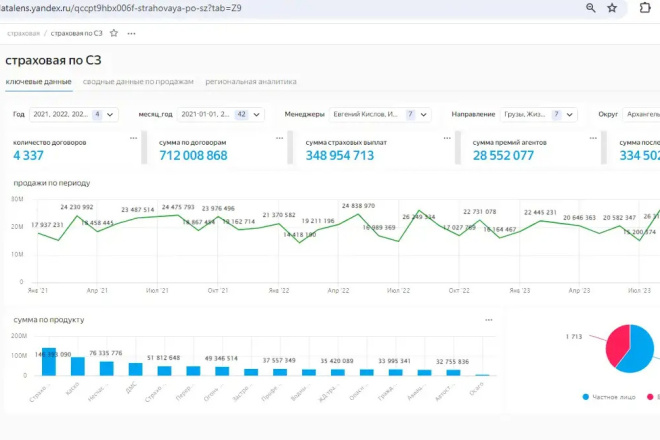
Task: Click the red slice of pie chart
Action: click(x=615, y=345)
